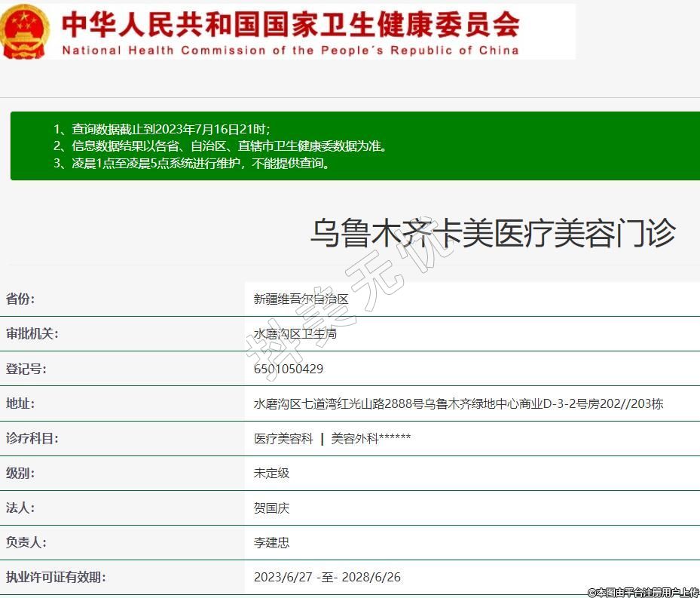The width and height of the screenshot is (700, 598).
Task: Click the registration number 6501050429
Action: (289, 369)
